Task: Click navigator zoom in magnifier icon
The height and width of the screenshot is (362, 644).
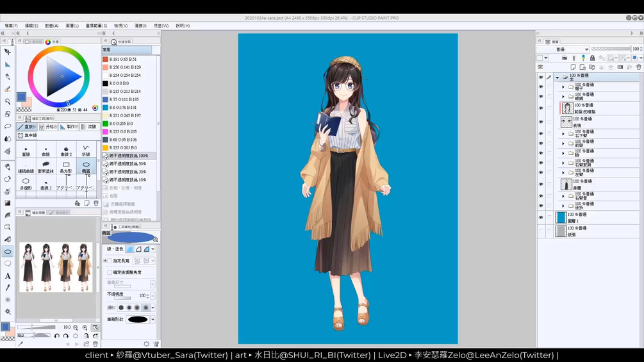Action: coord(85,327)
